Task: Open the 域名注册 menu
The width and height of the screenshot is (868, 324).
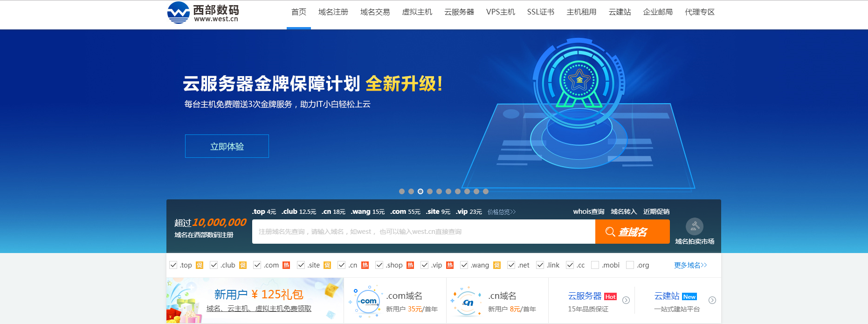Action: [333, 12]
